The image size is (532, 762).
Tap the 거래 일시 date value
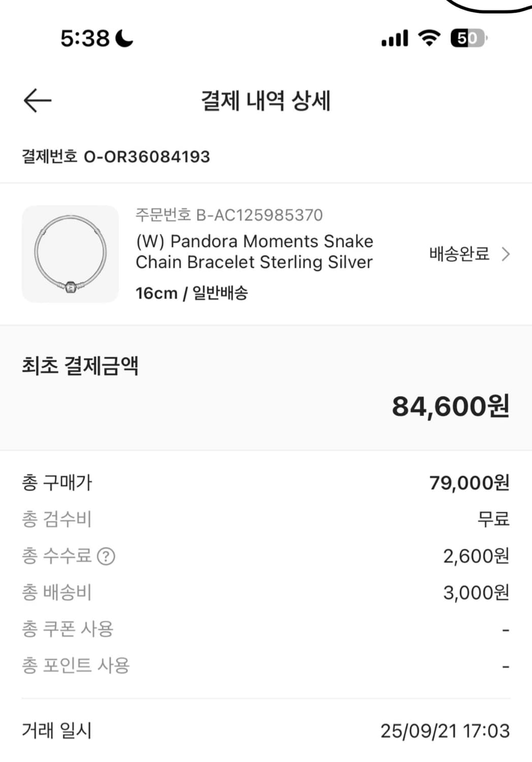tap(445, 731)
